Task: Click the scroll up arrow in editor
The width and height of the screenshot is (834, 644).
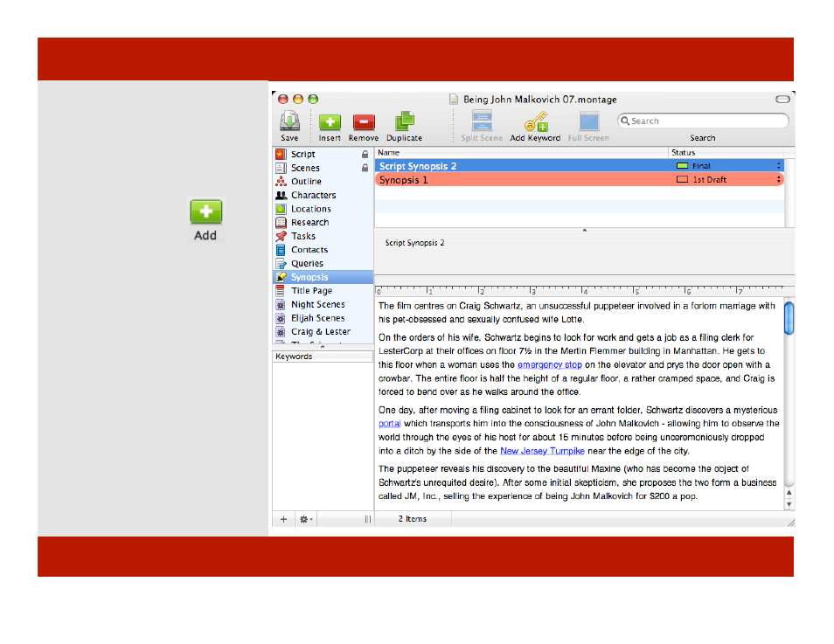Action: (x=789, y=493)
